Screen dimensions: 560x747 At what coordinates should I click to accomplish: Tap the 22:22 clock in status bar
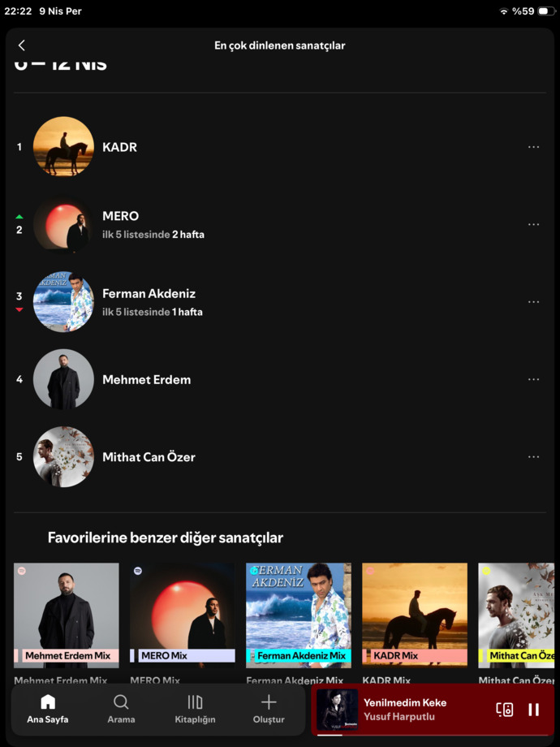[18, 11]
